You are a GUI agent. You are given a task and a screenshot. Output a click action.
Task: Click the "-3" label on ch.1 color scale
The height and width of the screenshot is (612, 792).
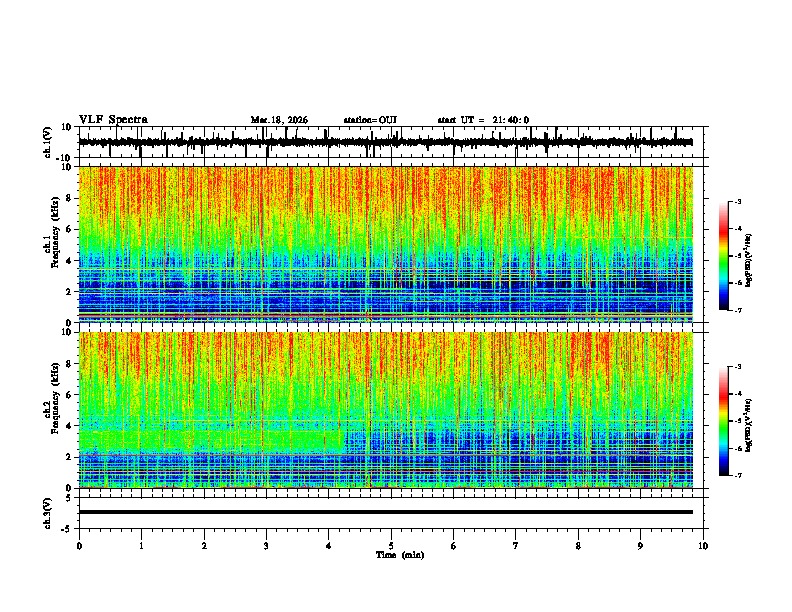[x=738, y=201]
